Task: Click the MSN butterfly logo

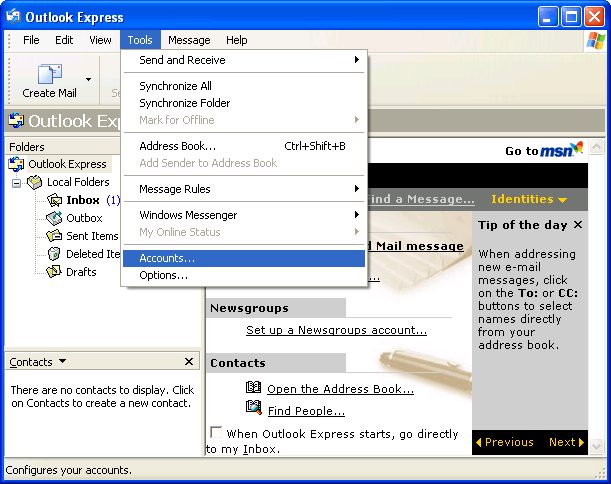Action: tap(577, 148)
